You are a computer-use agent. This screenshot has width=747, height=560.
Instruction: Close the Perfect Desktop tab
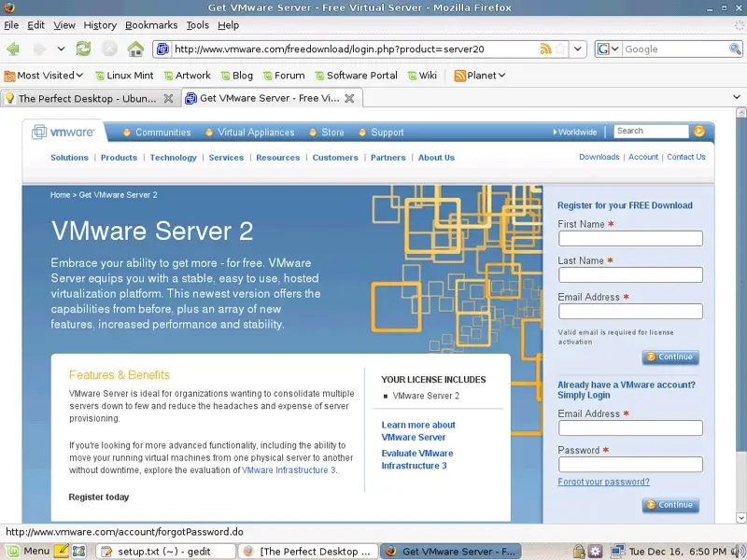168,99
